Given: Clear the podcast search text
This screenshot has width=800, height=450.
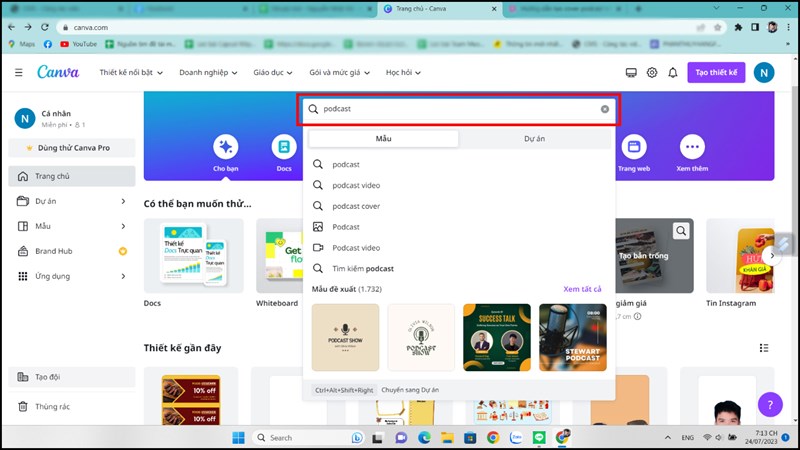Looking at the screenshot, I should [605, 109].
